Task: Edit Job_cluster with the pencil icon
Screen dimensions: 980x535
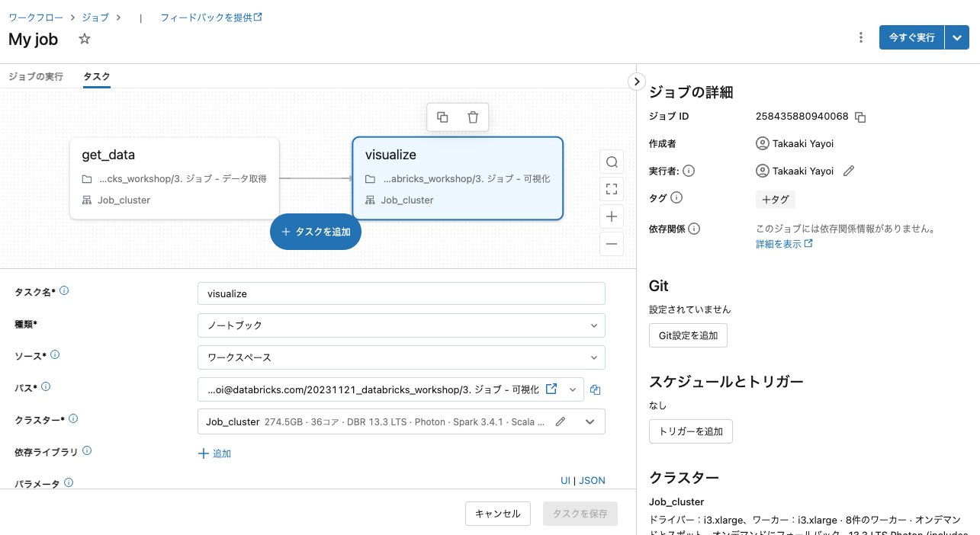Action: (x=561, y=421)
